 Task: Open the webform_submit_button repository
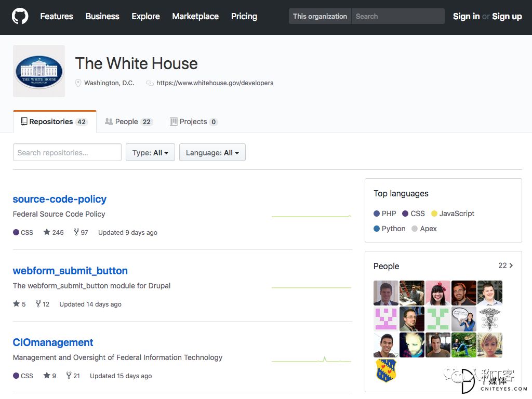70,271
